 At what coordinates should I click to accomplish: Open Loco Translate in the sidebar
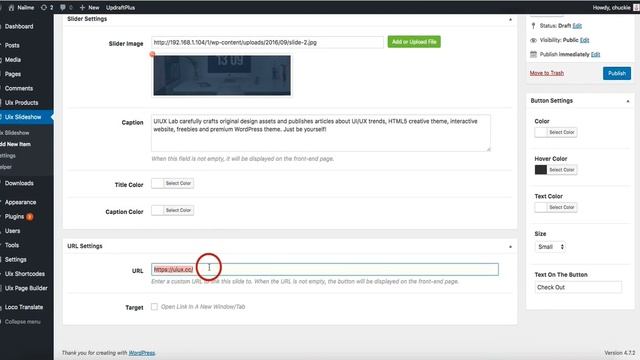[x=24, y=307]
